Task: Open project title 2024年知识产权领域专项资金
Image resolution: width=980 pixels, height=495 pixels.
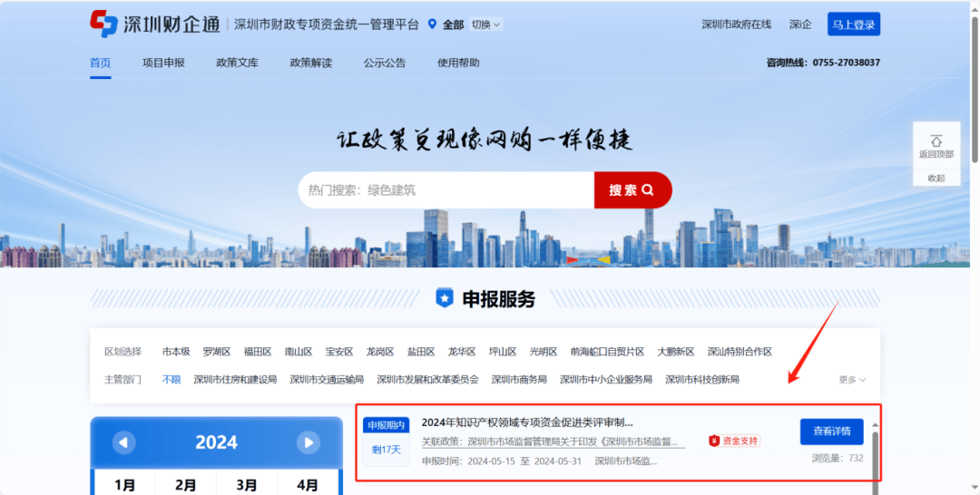Action: (527, 422)
